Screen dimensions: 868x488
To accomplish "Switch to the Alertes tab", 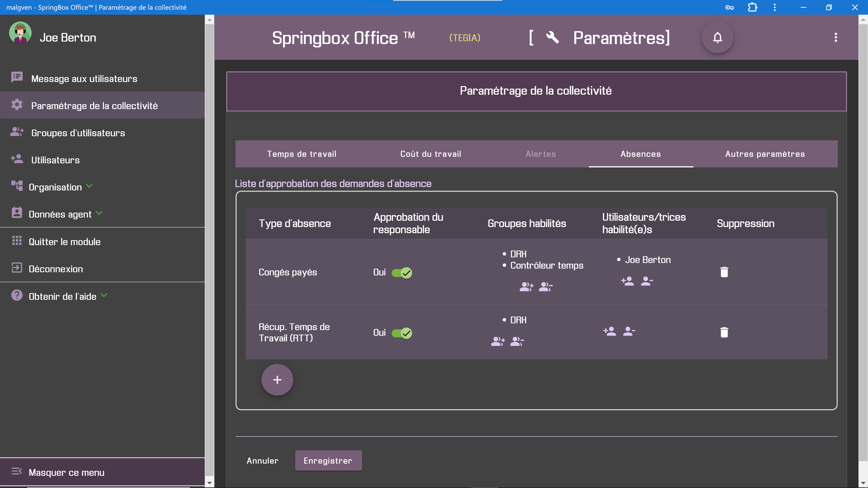I will point(541,154).
